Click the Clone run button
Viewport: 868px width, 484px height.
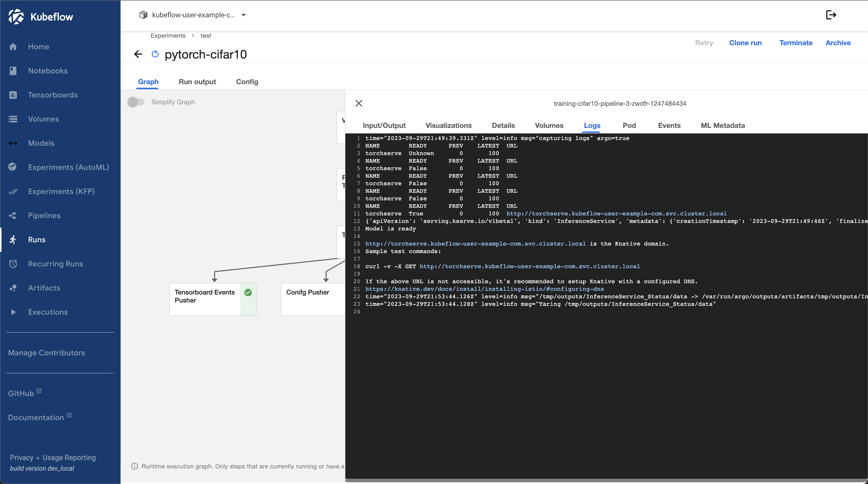pyautogui.click(x=745, y=43)
